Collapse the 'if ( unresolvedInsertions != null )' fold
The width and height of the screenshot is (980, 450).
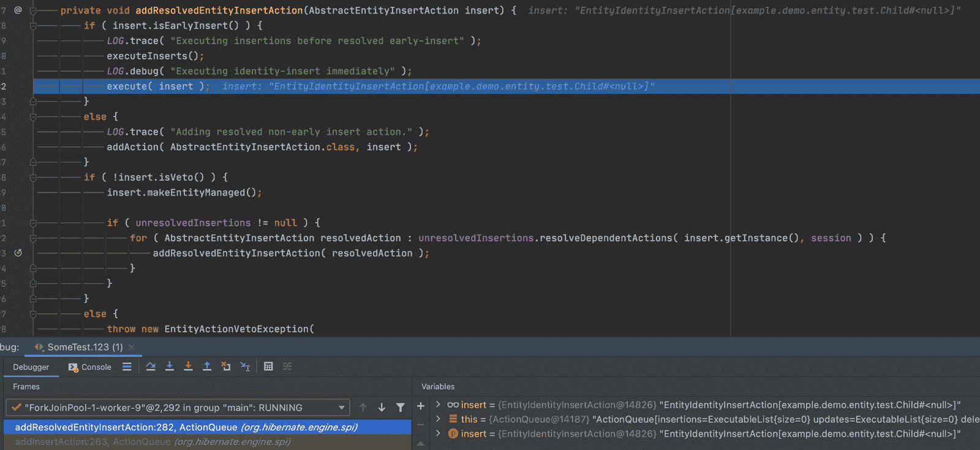point(33,223)
